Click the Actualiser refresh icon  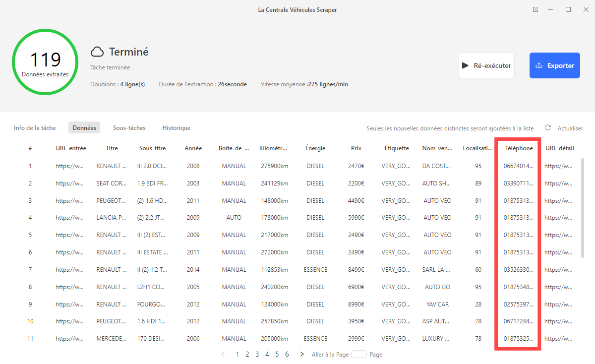point(548,127)
